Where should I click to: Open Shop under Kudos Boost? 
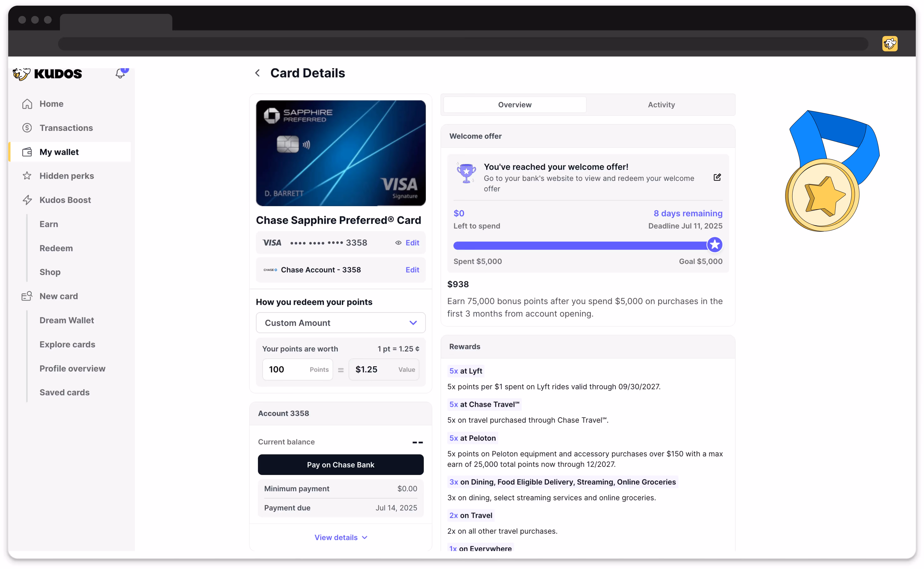coord(50,272)
